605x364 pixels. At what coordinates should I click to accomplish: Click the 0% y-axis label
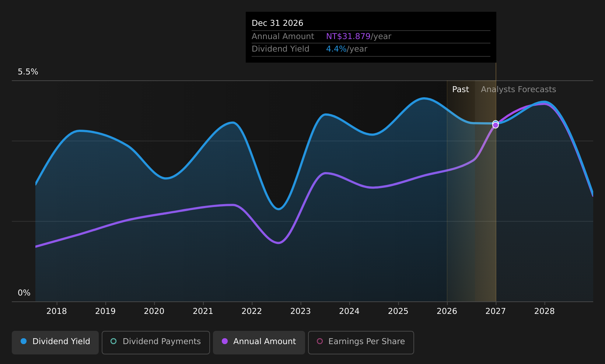tap(24, 293)
